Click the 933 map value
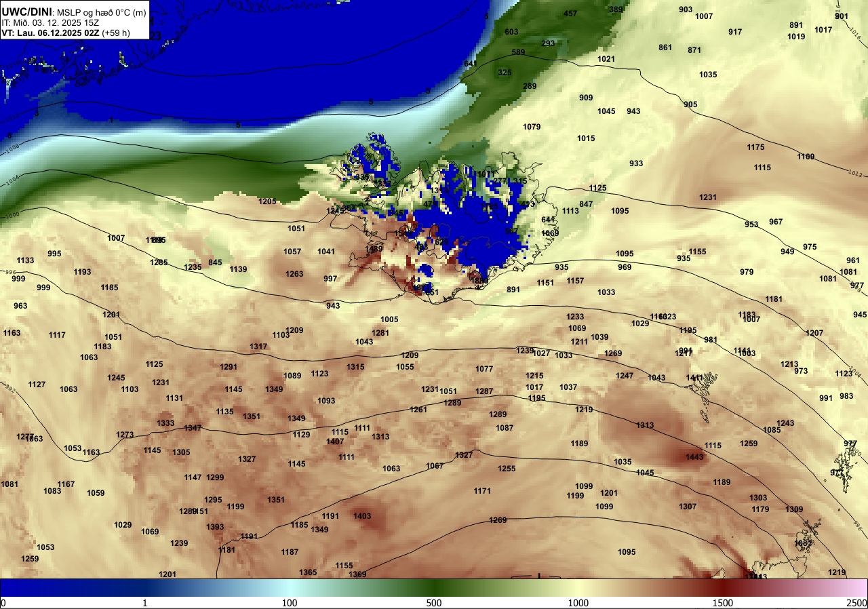 coord(636,163)
